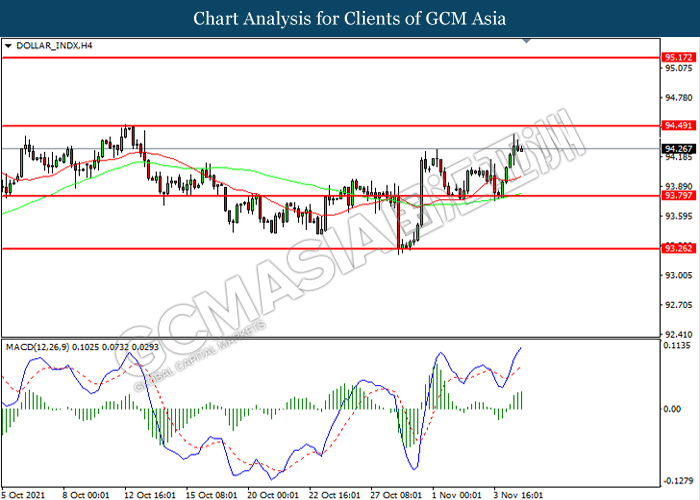Viewport: 700px width, 500px height.
Task: Click the current price tag 94.267
Action: pyautogui.click(x=679, y=149)
